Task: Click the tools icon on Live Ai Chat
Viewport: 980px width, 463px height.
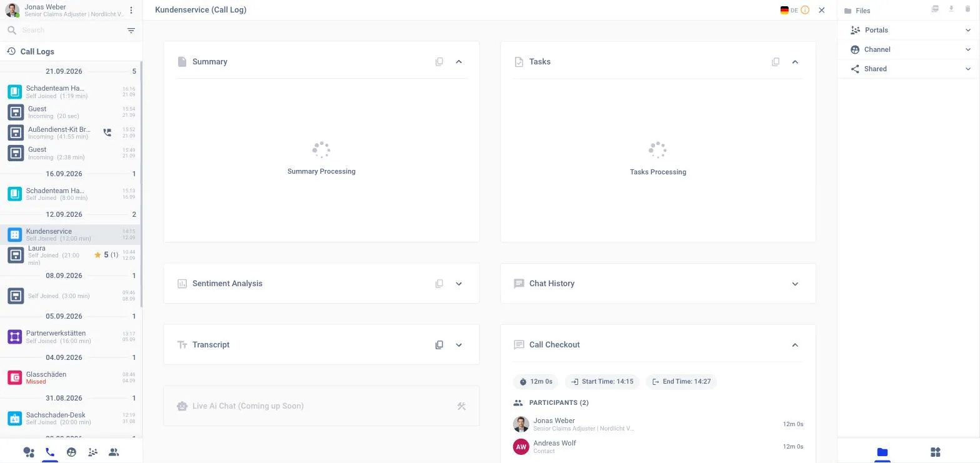Action: point(461,406)
